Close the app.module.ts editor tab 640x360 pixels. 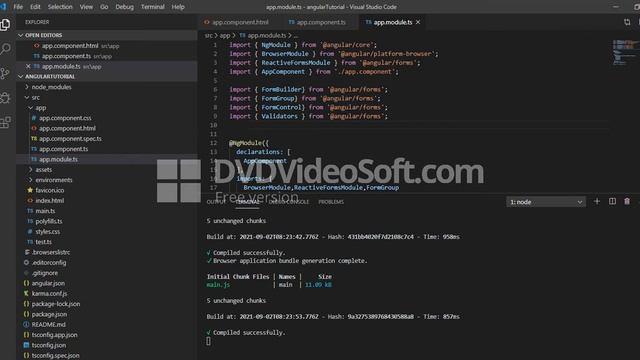click(x=418, y=22)
